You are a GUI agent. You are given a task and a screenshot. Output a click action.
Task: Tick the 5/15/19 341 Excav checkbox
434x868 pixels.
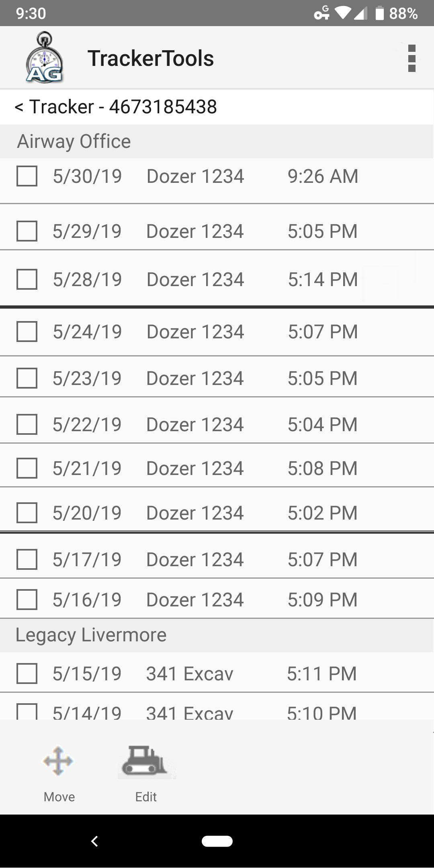coord(27,674)
